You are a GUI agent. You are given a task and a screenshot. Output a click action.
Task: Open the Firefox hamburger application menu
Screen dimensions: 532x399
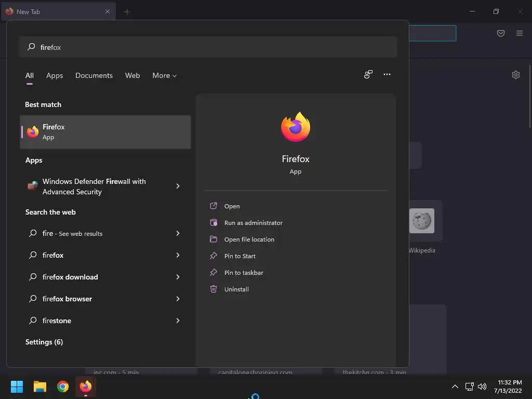[x=520, y=33]
